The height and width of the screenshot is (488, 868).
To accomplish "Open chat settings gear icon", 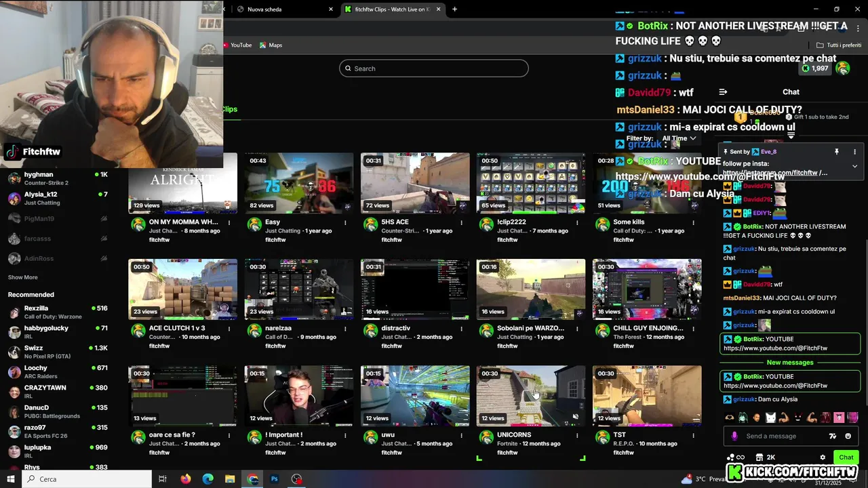I will coord(823,457).
